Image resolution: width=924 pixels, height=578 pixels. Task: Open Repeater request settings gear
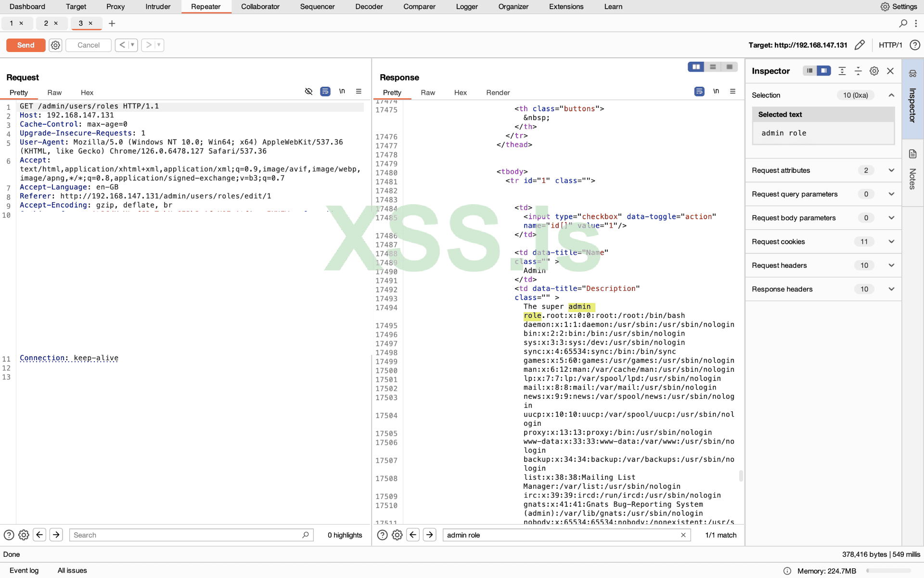55,45
